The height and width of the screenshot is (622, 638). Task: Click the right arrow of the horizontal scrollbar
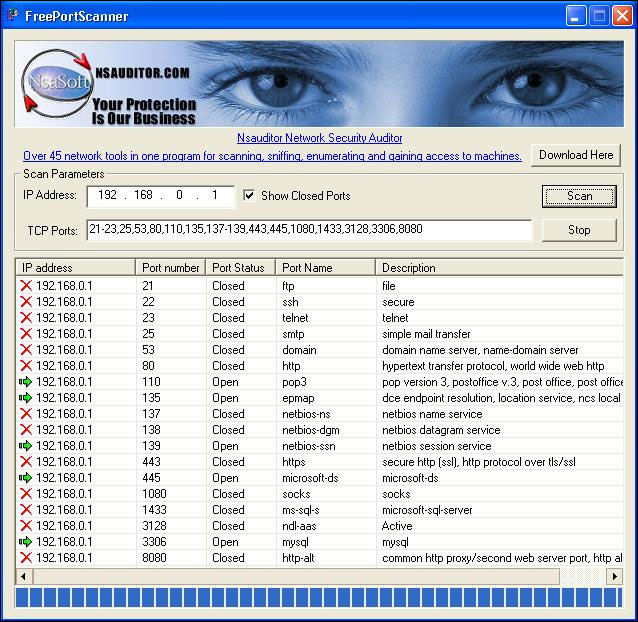pyautogui.click(x=615, y=577)
